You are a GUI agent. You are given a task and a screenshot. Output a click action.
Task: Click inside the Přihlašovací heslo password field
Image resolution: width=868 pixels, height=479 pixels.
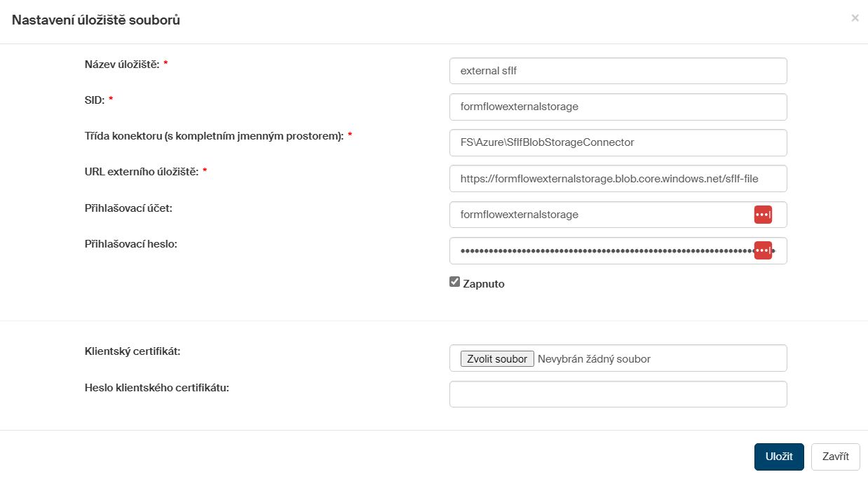(596, 250)
